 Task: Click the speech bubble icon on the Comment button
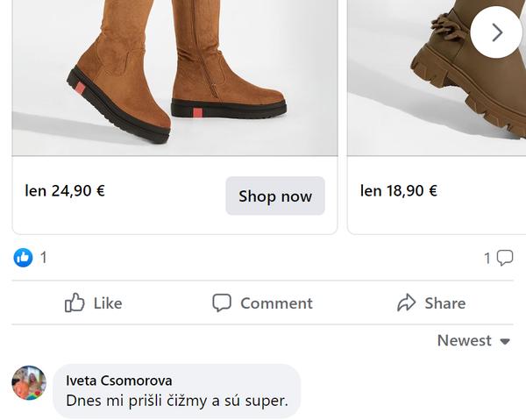click(x=222, y=303)
